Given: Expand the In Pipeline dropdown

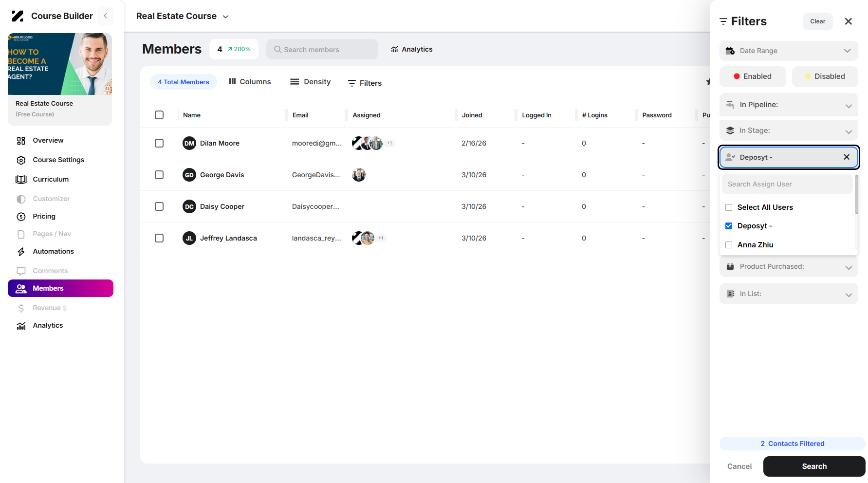Looking at the screenshot, I should pos(789,105).
